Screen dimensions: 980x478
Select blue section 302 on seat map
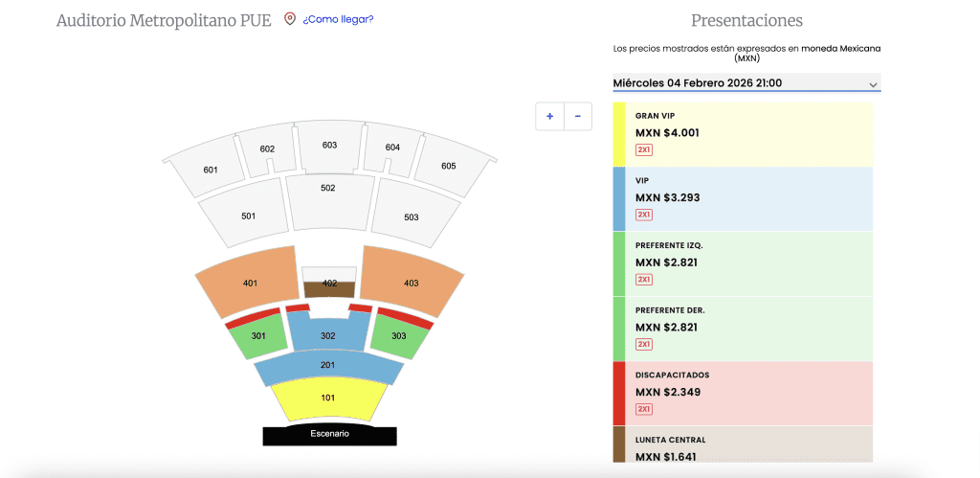[x=328, y=334]
